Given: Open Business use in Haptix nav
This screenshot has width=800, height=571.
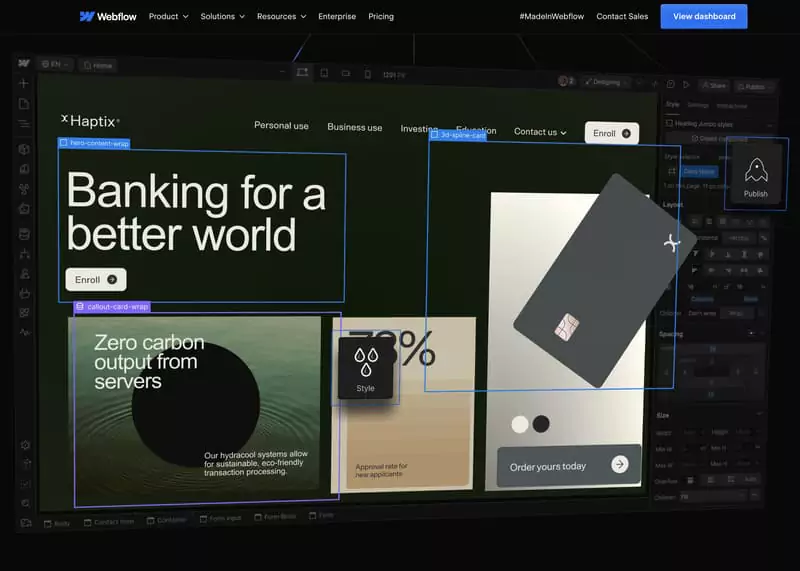Looking at the screenshot, I should (355, 128).
